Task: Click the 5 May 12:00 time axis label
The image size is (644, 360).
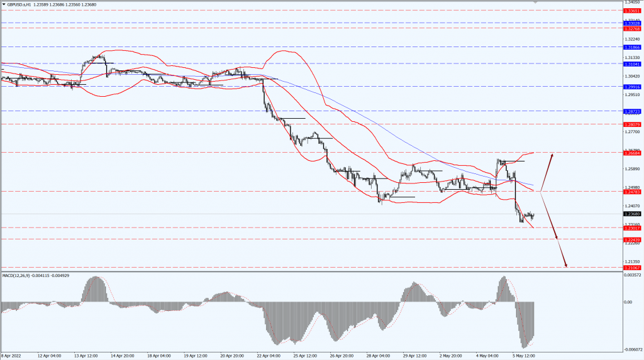Action: click(525, 356)
